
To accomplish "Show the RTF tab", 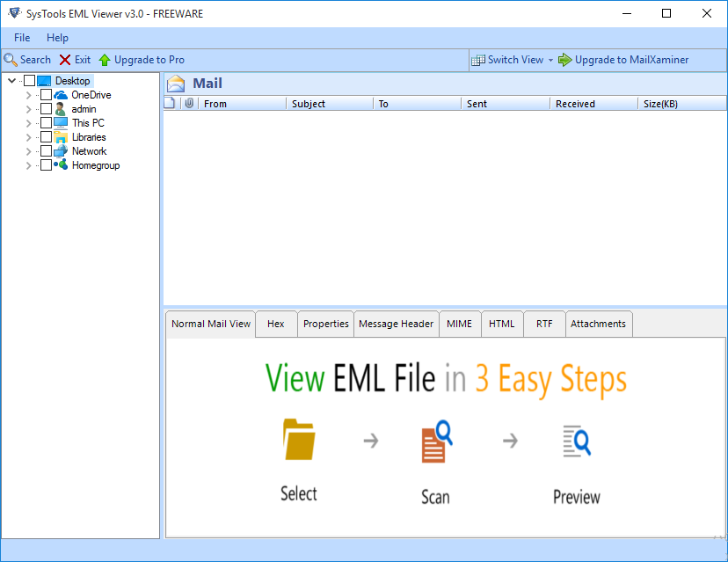I will pyautogui.click(x=544, y=324).
